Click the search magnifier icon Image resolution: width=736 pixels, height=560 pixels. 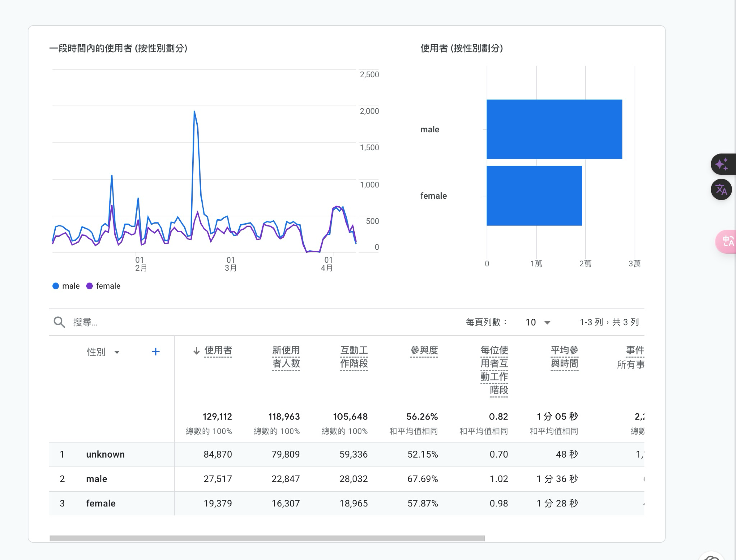tap(59, 322)
